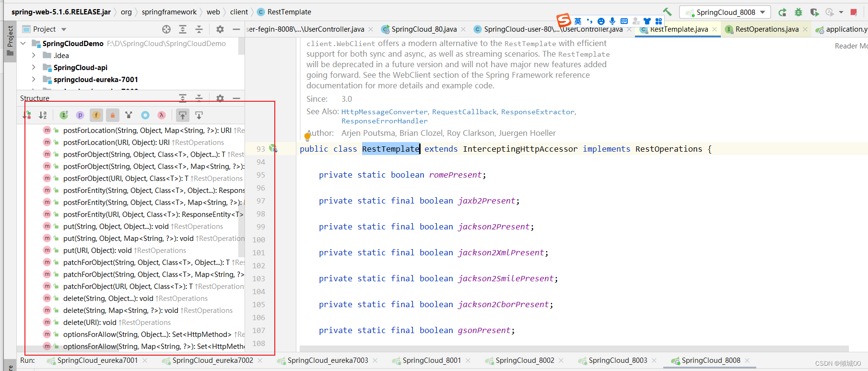Toggle Sort Alphabetically in Structure toolbar
Viewport: 868px width, 371px height.
click(43, 115)
